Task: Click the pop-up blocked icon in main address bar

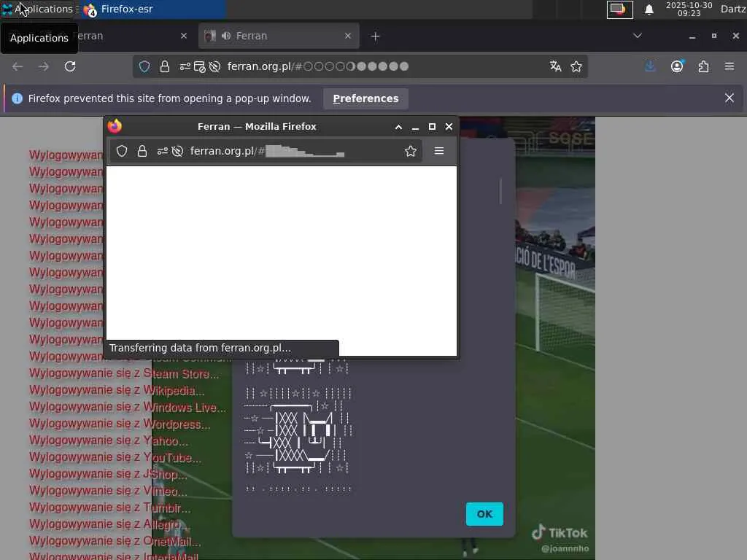Action: (200, 66)
